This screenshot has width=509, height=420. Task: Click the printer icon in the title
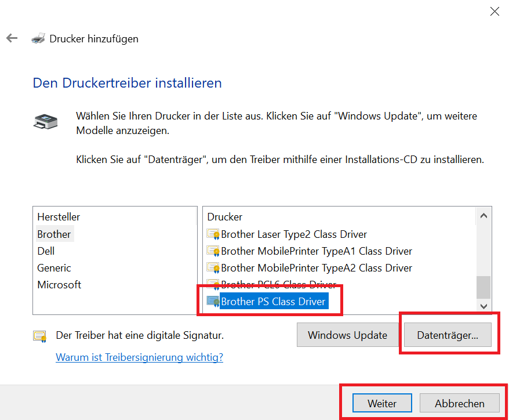tap(38, 39)
